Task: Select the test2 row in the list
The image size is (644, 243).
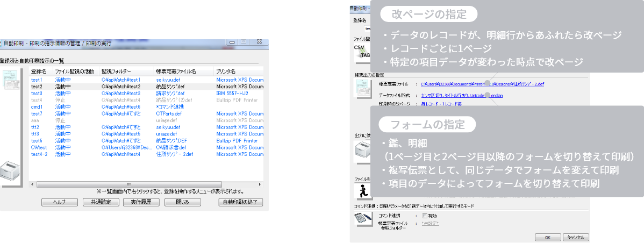Action: coord(37,86)
